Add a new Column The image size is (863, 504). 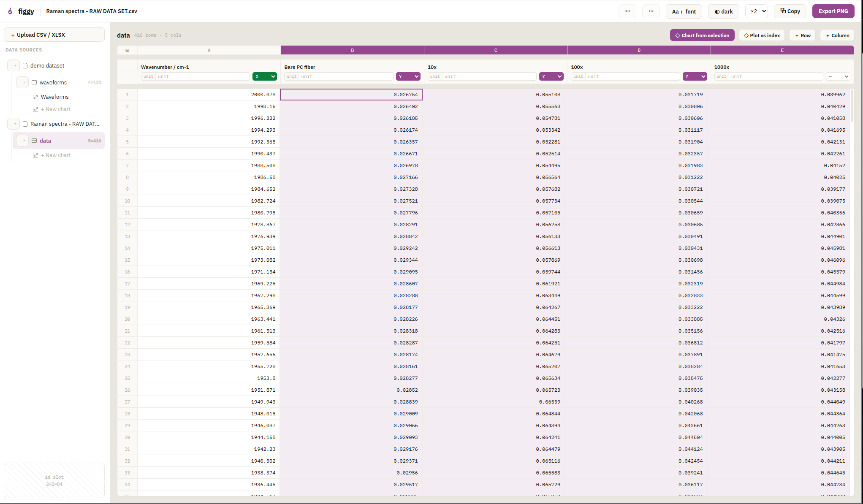pos(837,35)
